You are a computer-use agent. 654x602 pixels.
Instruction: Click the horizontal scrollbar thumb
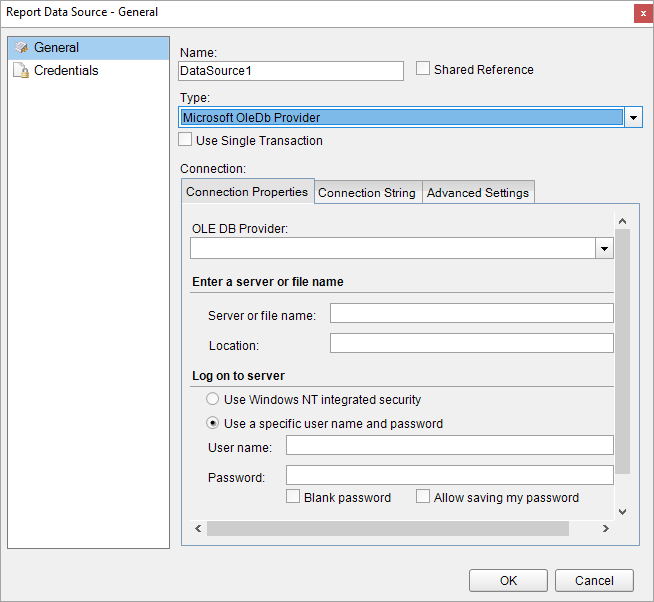click(x=388, y=529)
